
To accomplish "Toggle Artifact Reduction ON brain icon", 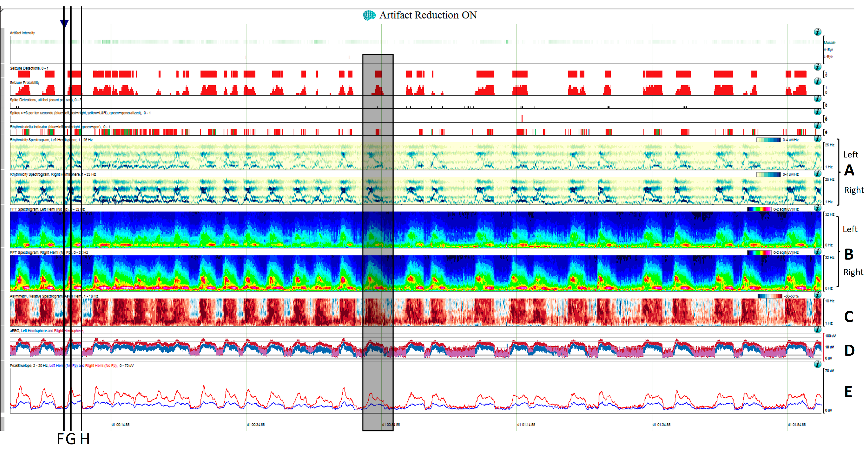I will point(369,15).
